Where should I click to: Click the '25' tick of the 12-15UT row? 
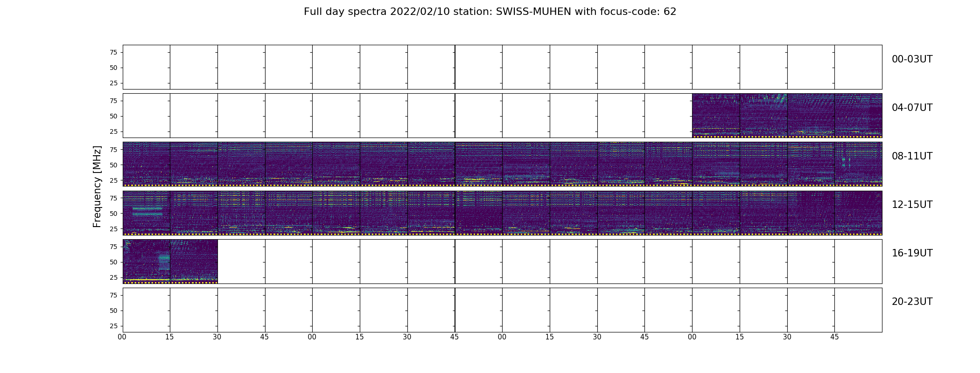click(x=113, y=228)
